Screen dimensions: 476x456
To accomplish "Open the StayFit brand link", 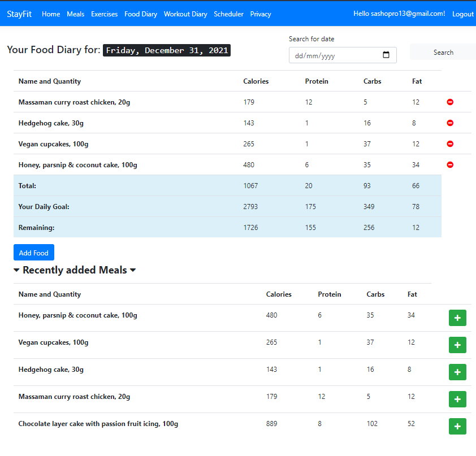I will 19,14.
